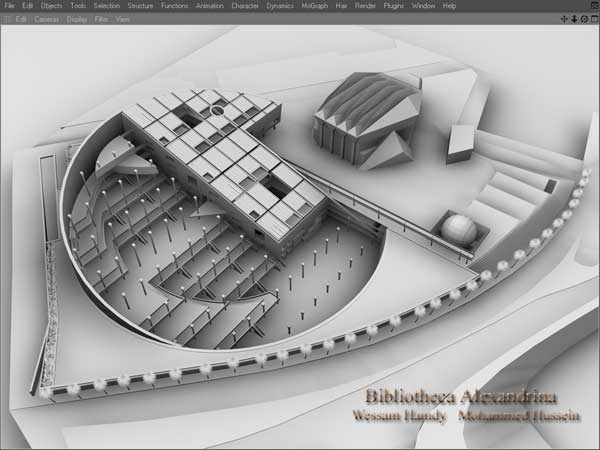Open the Functions menu

pos(175,6)
